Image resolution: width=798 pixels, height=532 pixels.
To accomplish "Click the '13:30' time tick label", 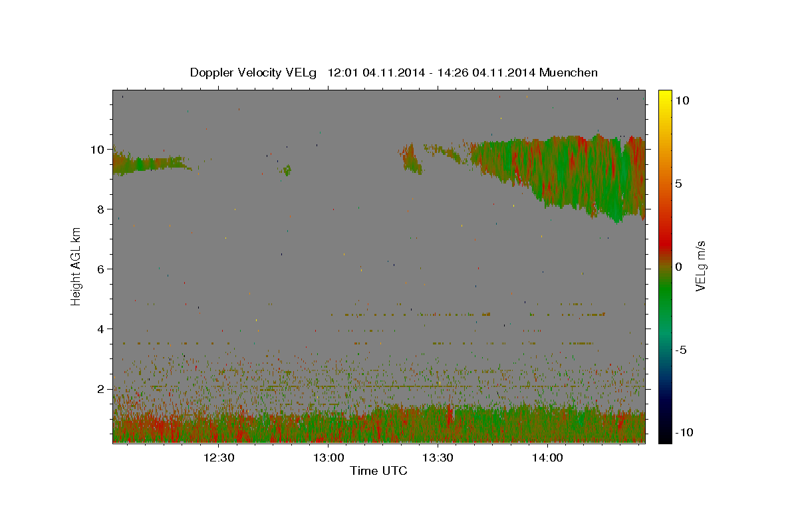I will click(x=438, y=458).
